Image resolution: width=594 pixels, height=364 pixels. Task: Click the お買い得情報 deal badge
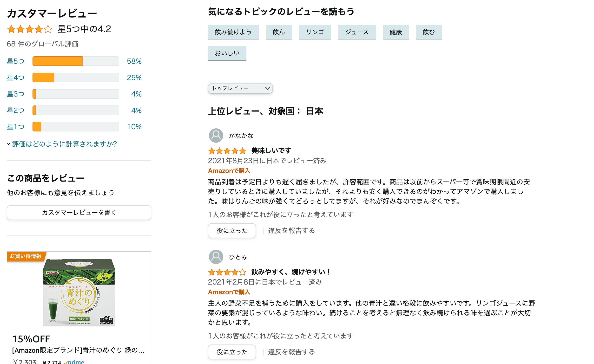(26, 256)
